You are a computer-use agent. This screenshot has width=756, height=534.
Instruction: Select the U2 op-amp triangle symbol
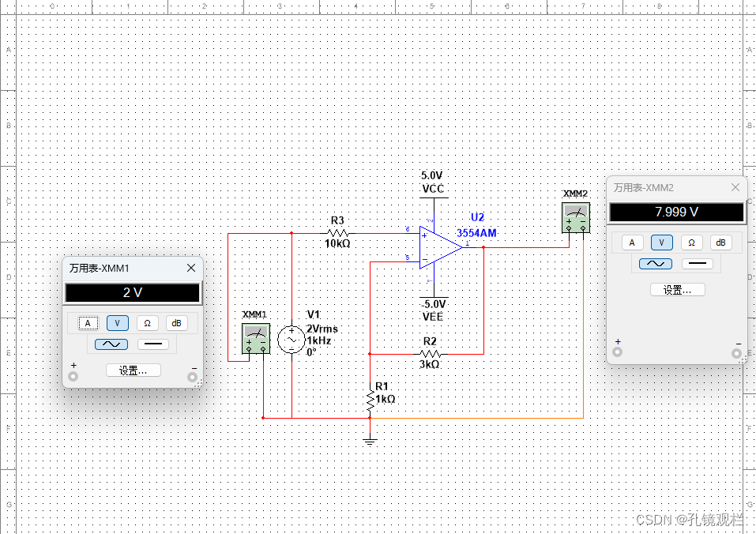(441, 247)
